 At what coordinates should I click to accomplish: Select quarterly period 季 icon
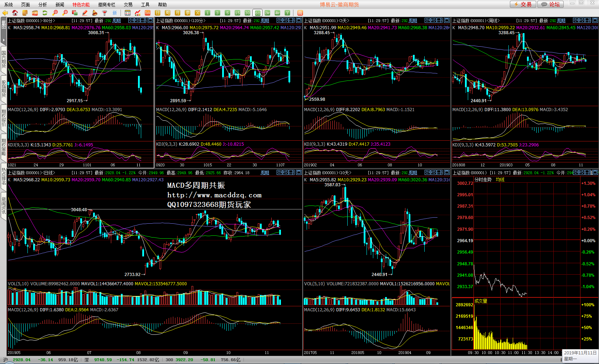coord(188,13)
